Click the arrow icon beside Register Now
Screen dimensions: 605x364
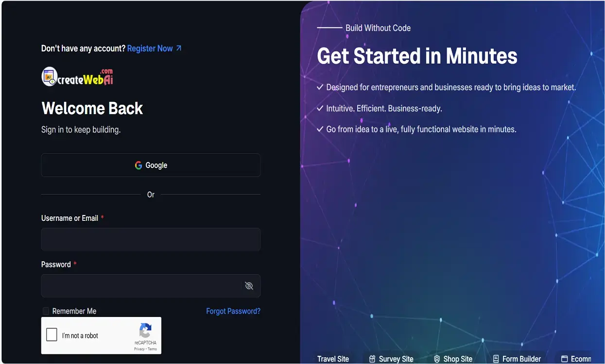click(x=178, y=48)
